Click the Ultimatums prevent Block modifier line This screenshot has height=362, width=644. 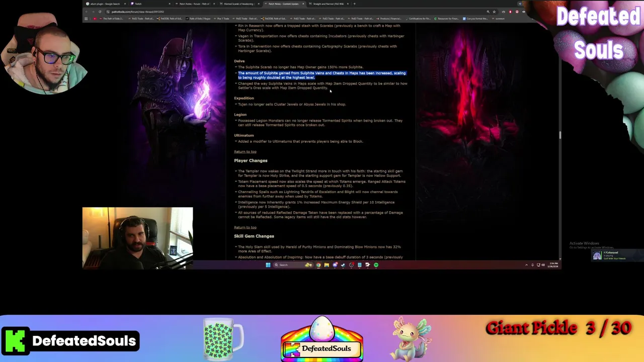coord(300,141)
